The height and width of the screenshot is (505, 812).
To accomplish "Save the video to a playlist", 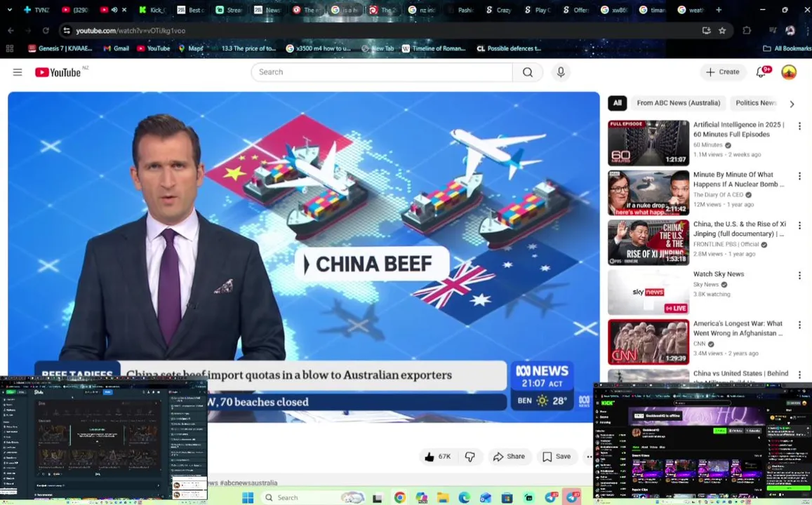I will 557,457.
